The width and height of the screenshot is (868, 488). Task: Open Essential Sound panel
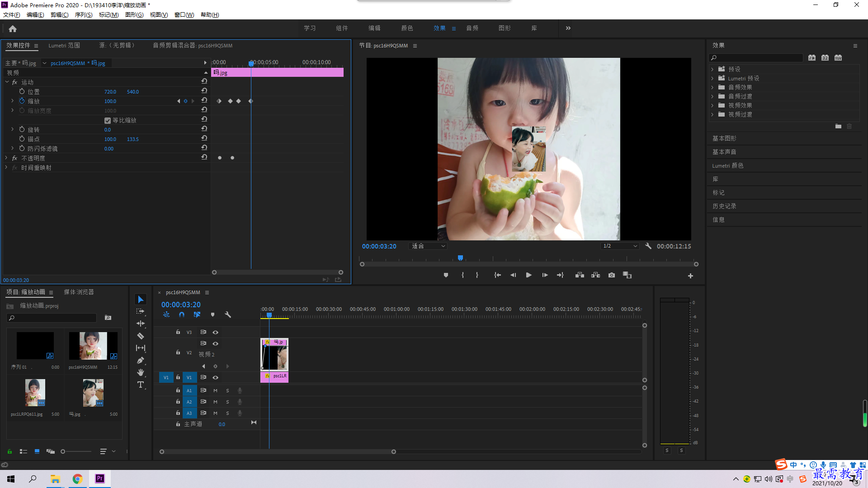(724, 152)
